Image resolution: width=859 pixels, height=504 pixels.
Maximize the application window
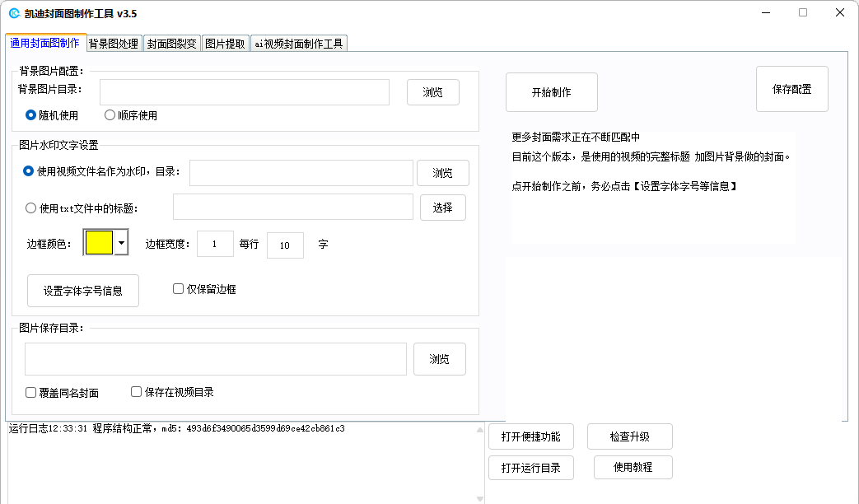803,12
